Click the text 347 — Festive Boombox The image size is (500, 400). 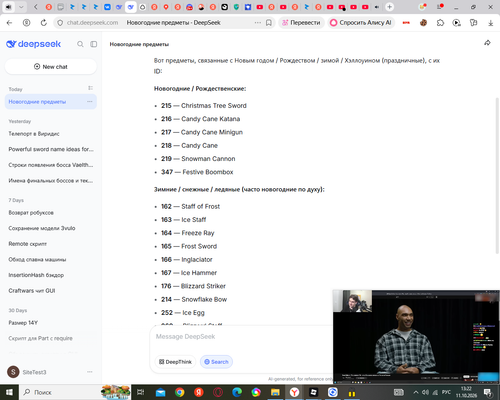pyautogui.click(x=197, y=172)
